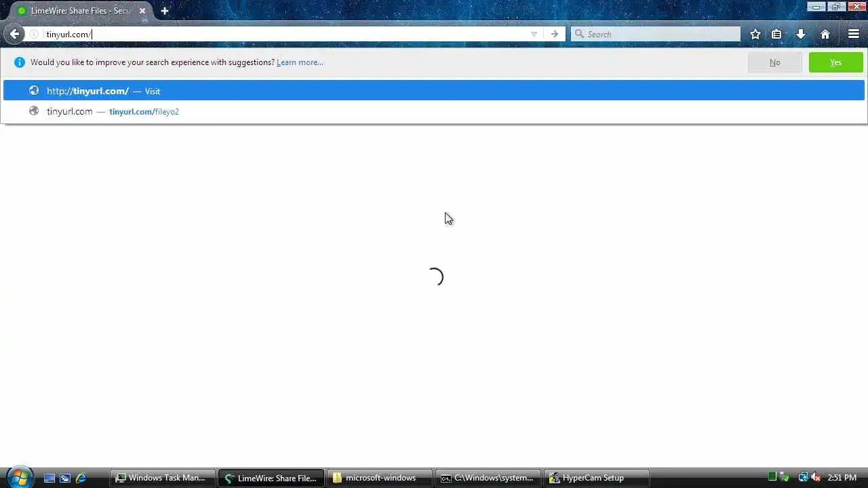The width and height of the screenshot is (868, 488).
Task: Bookmark this page with the star icon
Action: tap(755, 34)
